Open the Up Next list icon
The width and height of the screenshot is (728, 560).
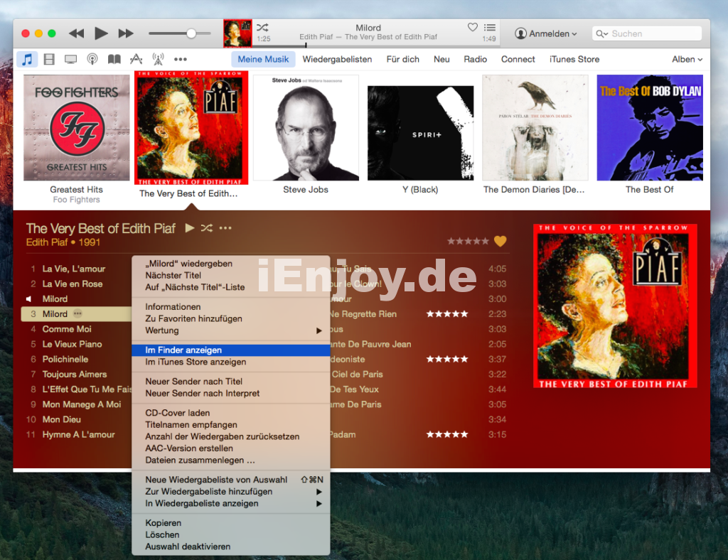click(x=489, y=28)
